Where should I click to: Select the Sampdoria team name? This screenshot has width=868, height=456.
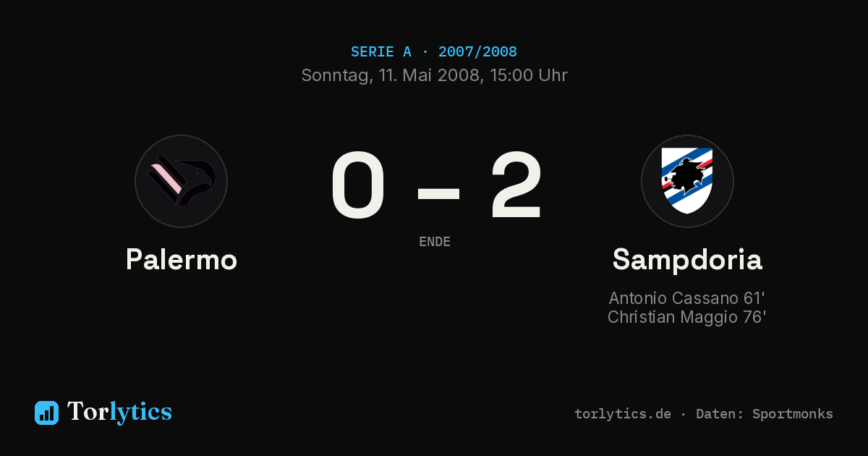(x=687, y=259)
